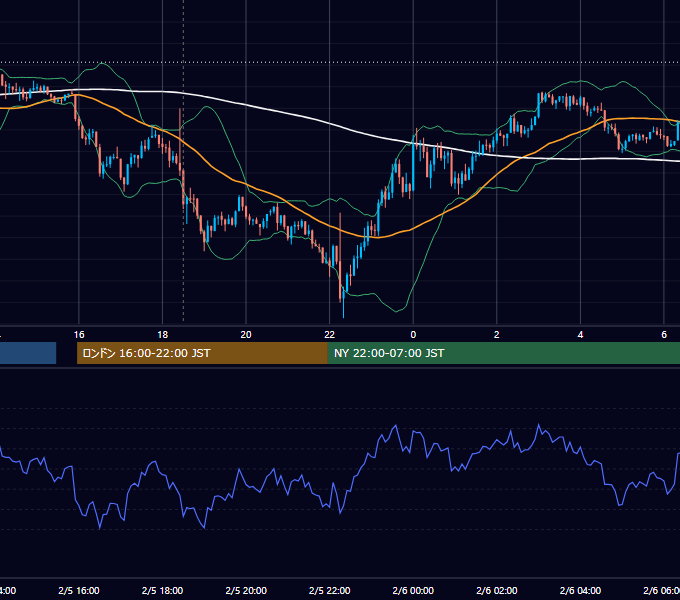Click the 4 hour label on price chart axis
Image resolution: width=680 pixels, height=600 pixels.
pos(580,335)
